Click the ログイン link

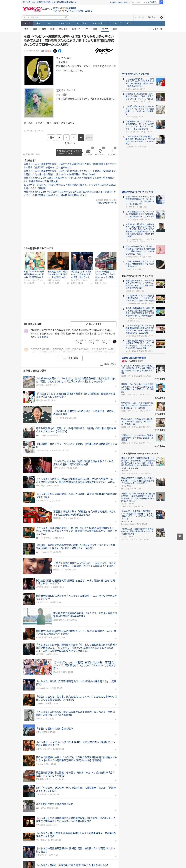(x=57, y=11)
